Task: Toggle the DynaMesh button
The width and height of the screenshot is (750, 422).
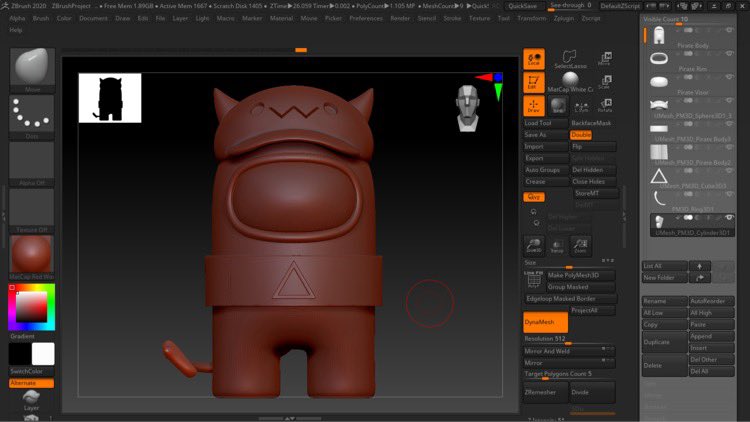Action: click(x=545, y=322)
